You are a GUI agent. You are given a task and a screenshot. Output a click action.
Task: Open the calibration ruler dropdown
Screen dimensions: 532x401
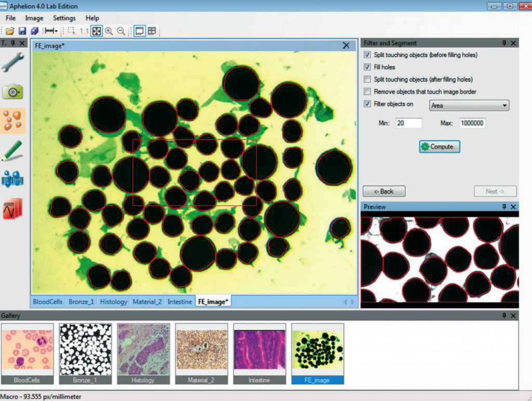point(51,31)
